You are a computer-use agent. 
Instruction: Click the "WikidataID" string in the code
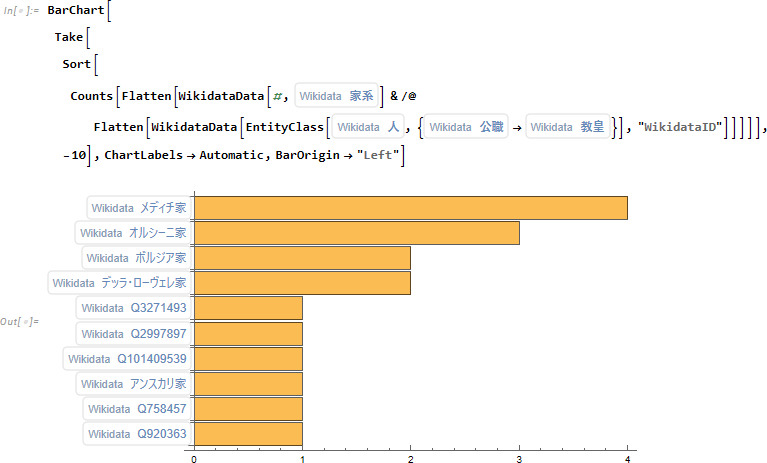click(x=678, y=127)
